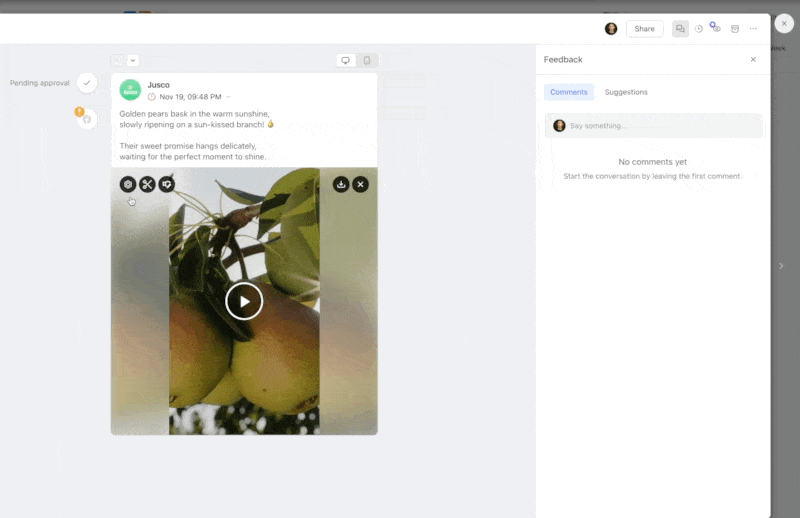800x518 pixels.
Task: Open the three-dot more options menu
Action: (753, 29)
